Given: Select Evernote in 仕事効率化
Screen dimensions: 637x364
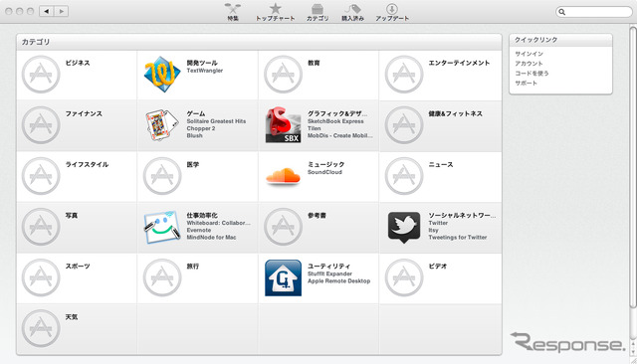Looking at the screenshot, I should click(199, 230).
